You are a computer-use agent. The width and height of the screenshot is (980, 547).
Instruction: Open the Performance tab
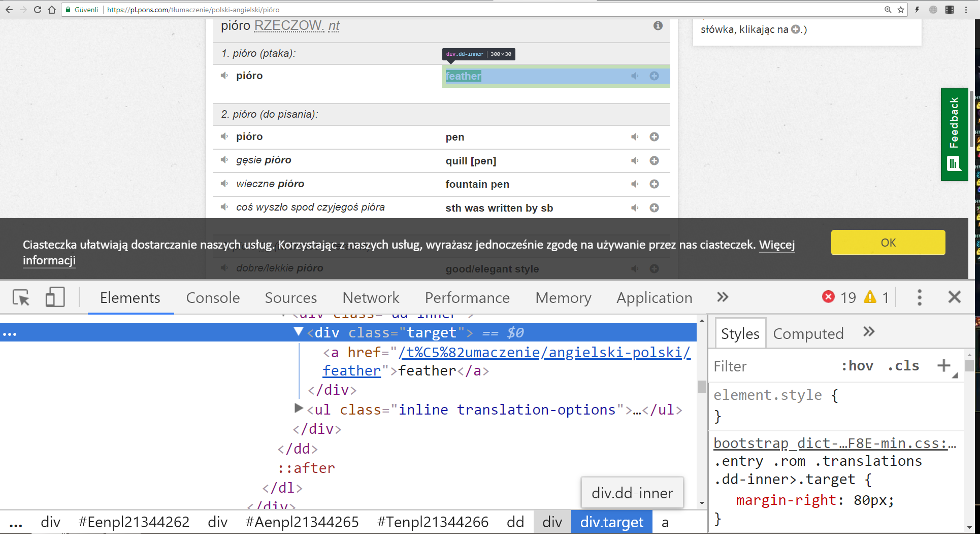(467, 298)
